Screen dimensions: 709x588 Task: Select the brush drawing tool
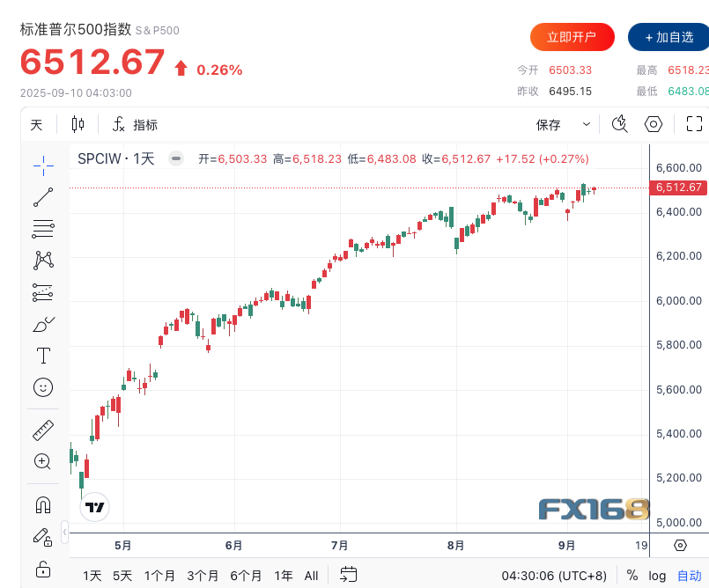tap(43, 324)
